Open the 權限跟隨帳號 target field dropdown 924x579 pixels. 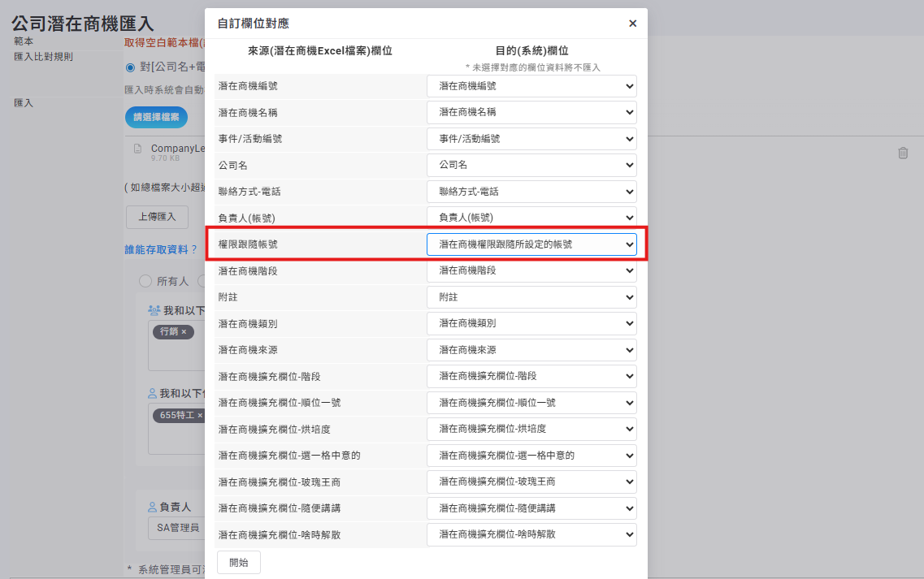(x=531, y=244)
